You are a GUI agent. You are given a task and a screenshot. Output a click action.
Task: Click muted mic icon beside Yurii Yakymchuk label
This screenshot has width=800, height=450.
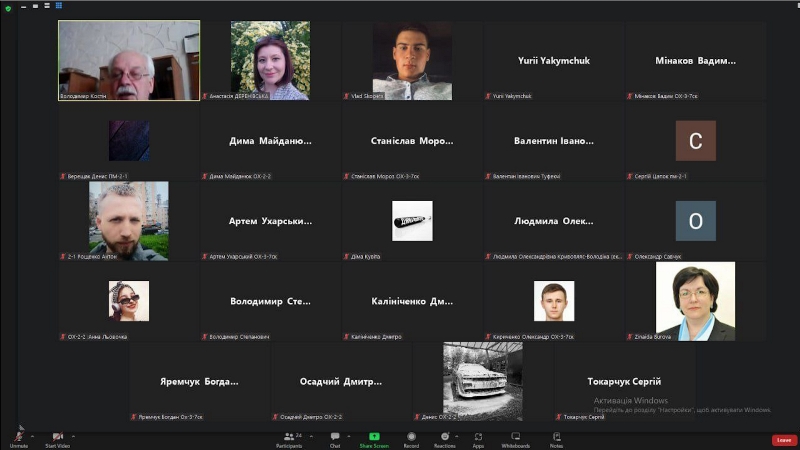tap(488, 96)
